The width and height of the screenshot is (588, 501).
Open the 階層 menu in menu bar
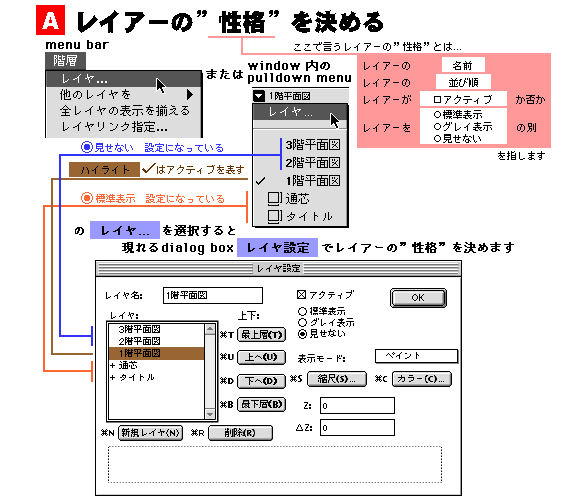click(x=65, y=61)
